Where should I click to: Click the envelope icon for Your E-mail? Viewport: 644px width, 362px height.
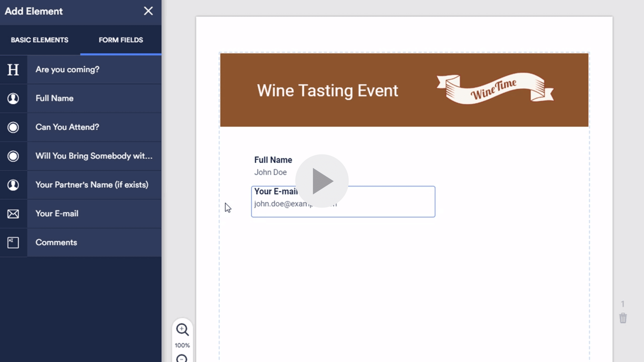tap(13, 214)
